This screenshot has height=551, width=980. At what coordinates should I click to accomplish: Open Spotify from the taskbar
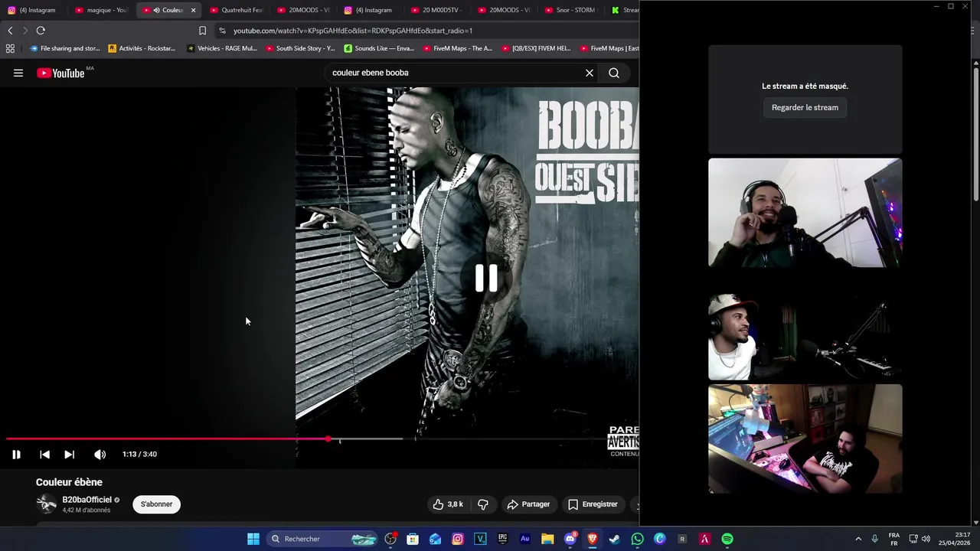point(727,539)
